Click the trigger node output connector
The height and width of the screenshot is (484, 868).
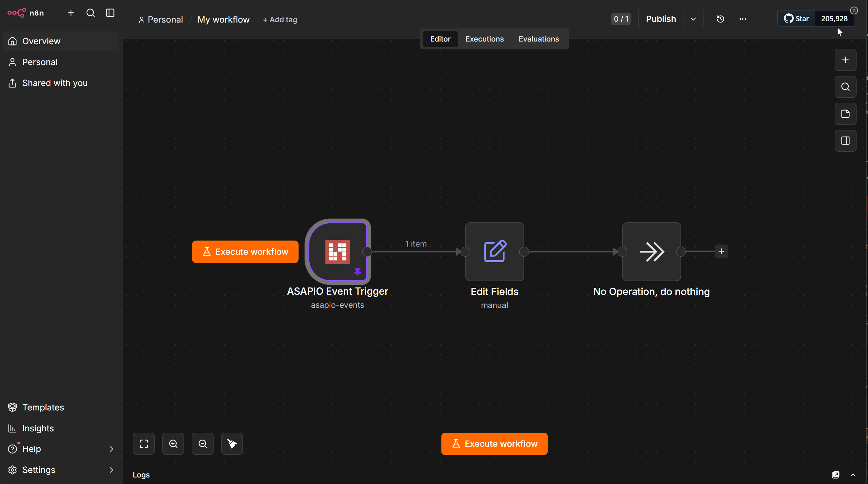click(367, 251)
